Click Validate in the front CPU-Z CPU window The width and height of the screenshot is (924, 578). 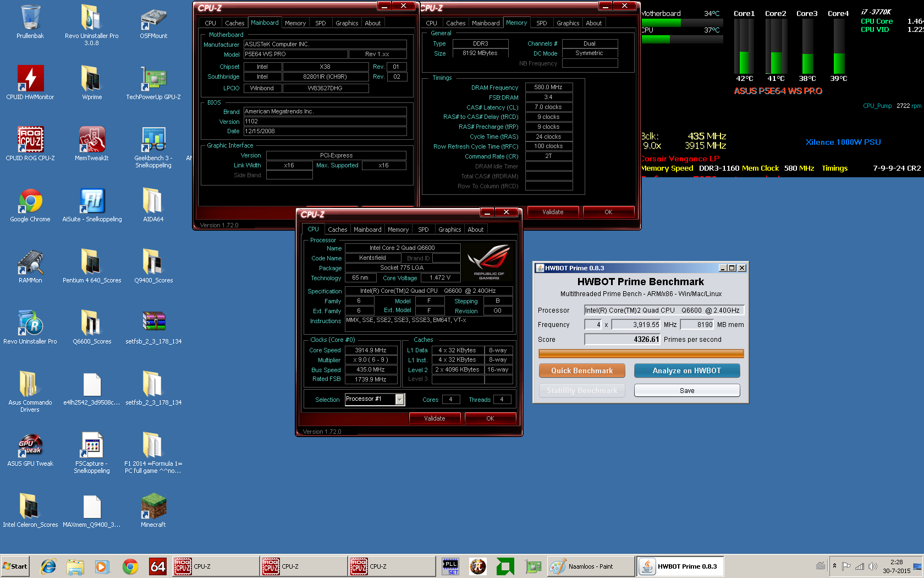click(435, 418)
